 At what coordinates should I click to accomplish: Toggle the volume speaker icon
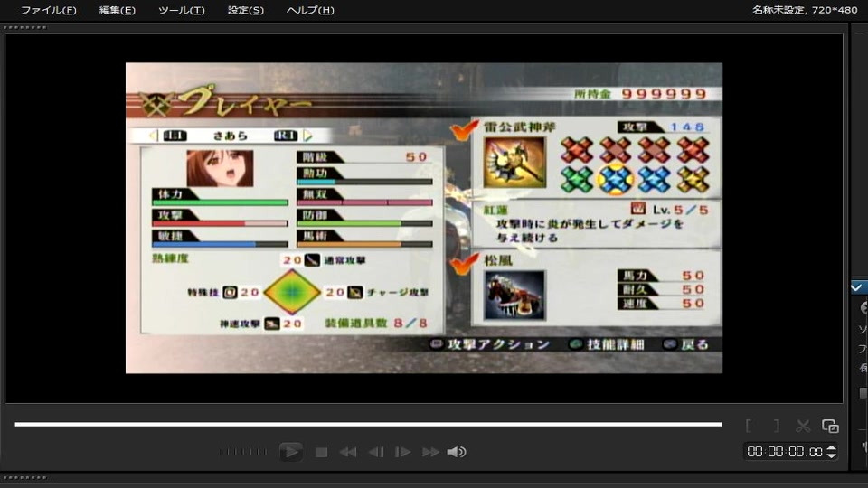tap(456, 453)
